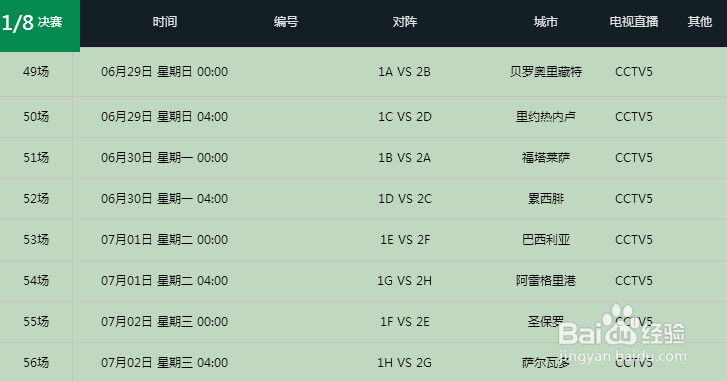This screenshot has width=727, height=381.
Task: Click the 1C VS 2D matchup
Action: [x=405, y=117]
